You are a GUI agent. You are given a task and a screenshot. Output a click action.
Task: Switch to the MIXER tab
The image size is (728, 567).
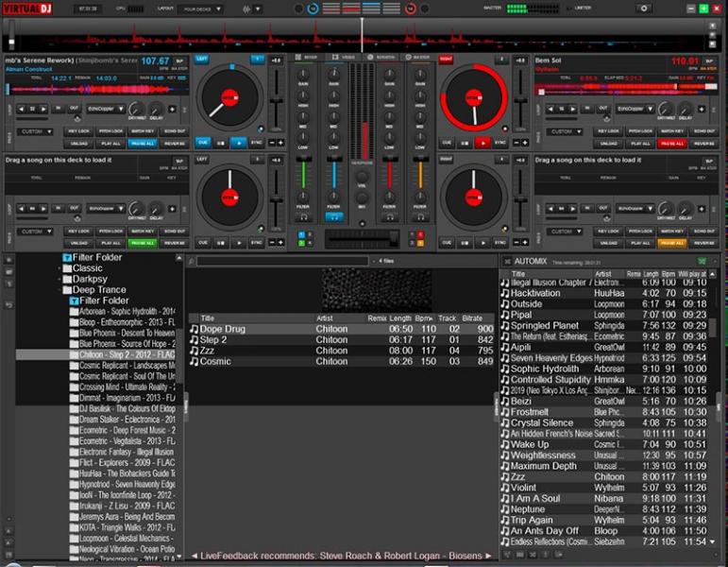pyautogui.click(x=307, y=57)
